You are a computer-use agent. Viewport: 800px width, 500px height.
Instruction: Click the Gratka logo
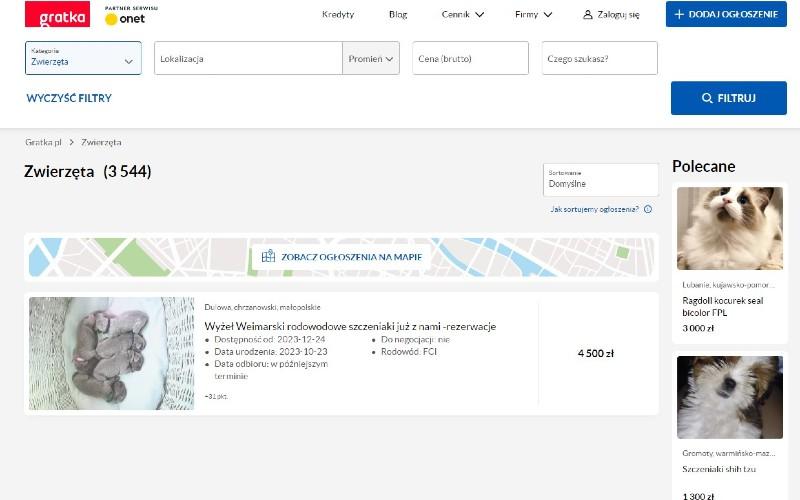pyautogui.click(x=57, y=14)
